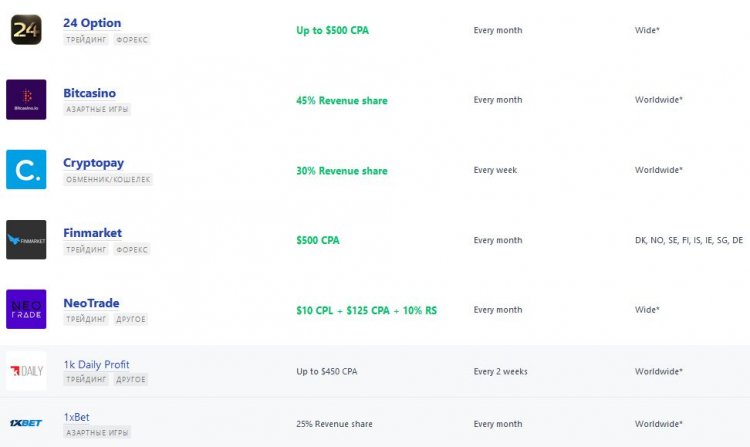
Task: Select the 1XBET logo image
Action: pyautogui.click(x=26, y=423)
